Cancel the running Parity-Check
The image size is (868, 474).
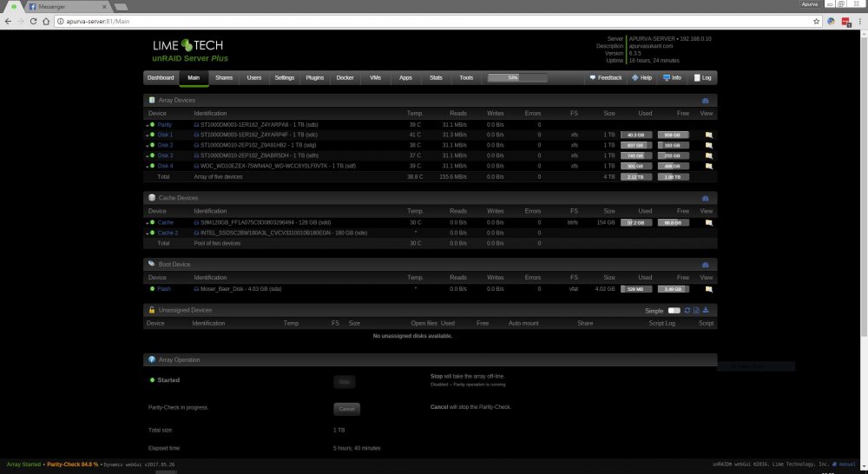(x=346, y=409)
